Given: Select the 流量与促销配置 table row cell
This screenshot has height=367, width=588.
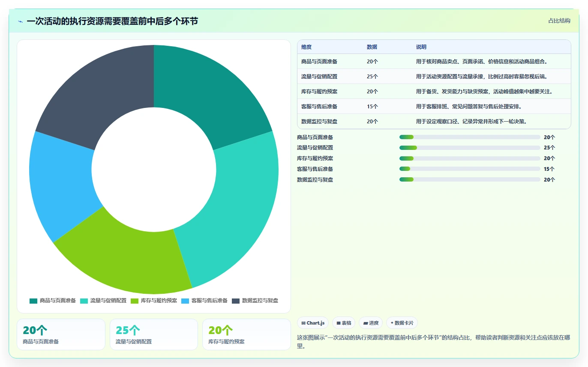Looking at the screenshot, I should (x=319, y=77).
